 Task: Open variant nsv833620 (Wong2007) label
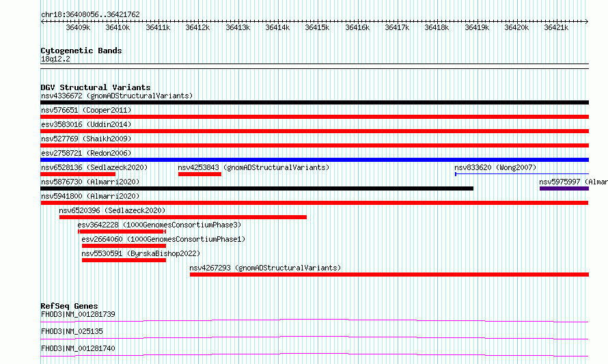click(x=495, y=167)
